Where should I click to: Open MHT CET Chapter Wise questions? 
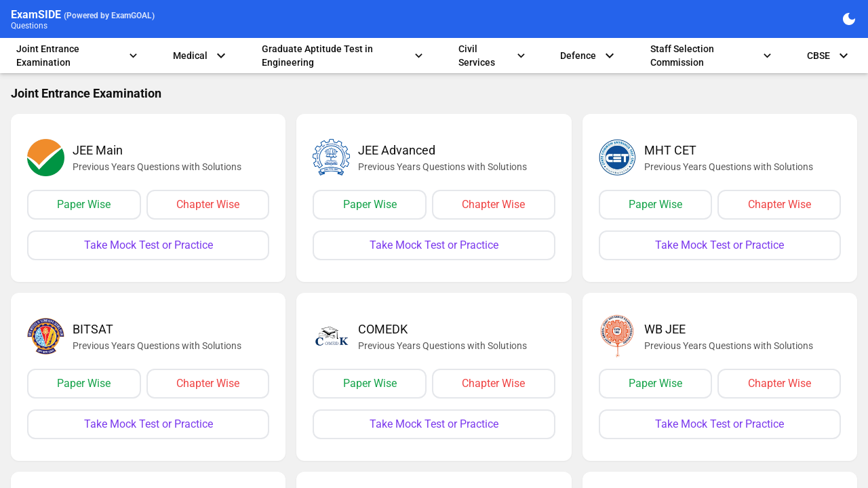[779, 205]
